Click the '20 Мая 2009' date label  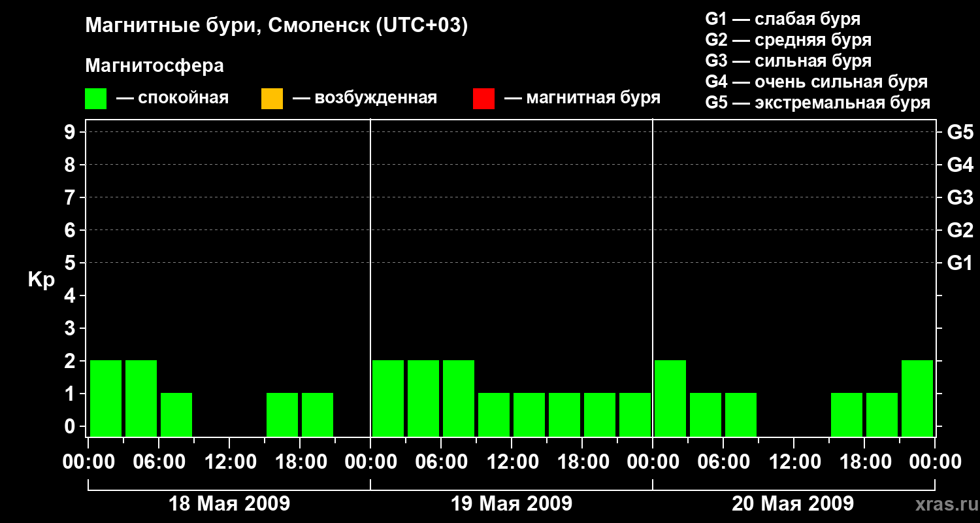792,504
